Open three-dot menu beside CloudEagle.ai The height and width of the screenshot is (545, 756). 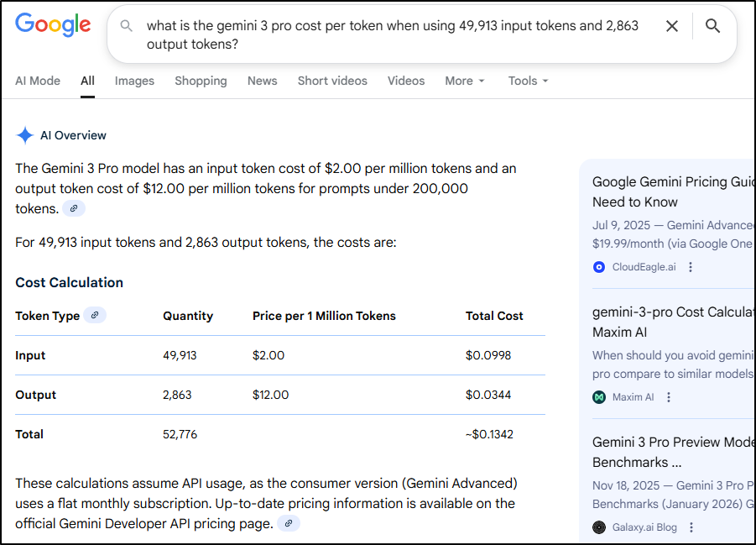click(691, 267)
